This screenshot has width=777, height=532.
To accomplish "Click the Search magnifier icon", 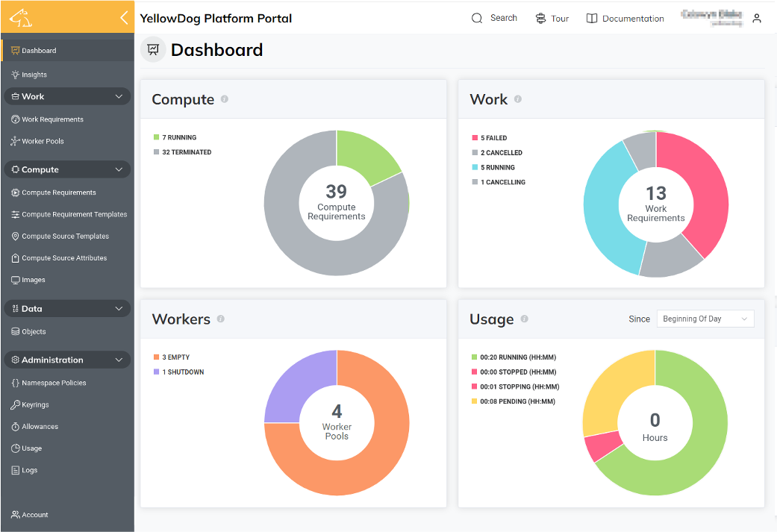I will [x=477, y=19].
